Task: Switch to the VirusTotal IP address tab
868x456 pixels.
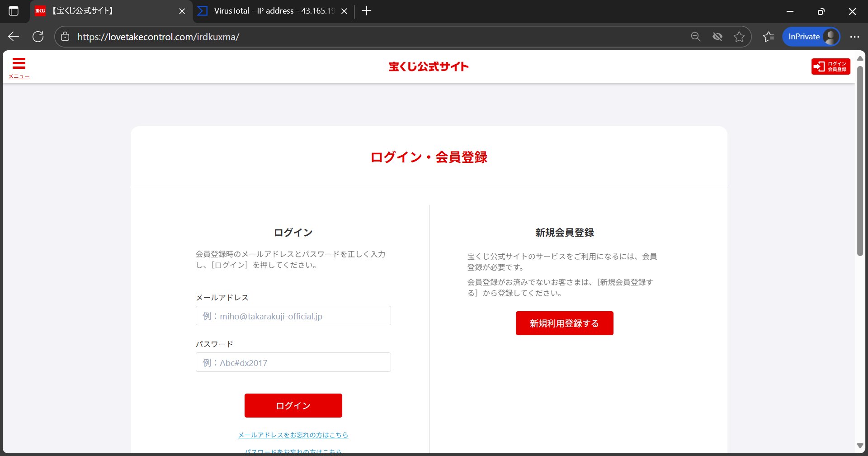Action: tap(273, 11)
